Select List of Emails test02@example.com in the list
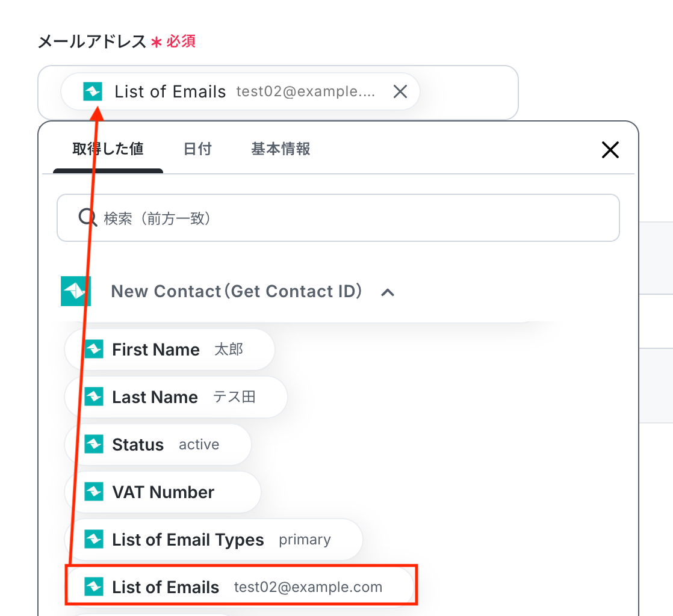 pos(240,587)
